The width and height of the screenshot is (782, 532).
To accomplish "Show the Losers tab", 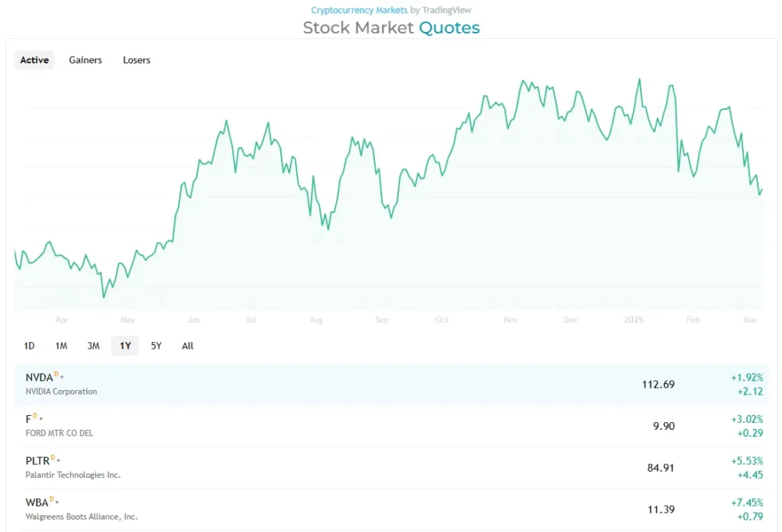I will (x=137, y=60).
